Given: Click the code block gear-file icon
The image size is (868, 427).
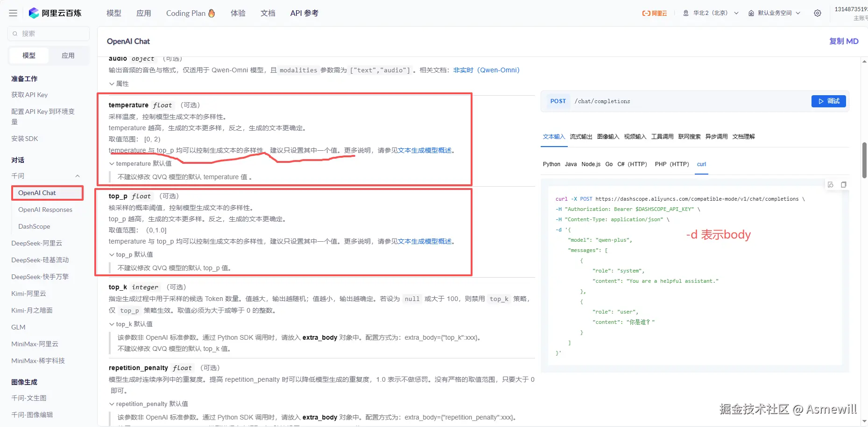Looking at the screenshot, I should 831,185.
